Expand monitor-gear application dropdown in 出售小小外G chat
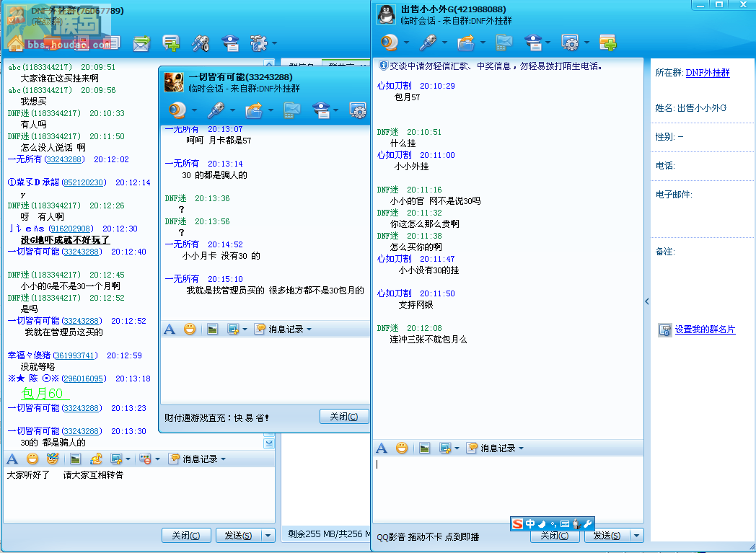 click(586, 43)
